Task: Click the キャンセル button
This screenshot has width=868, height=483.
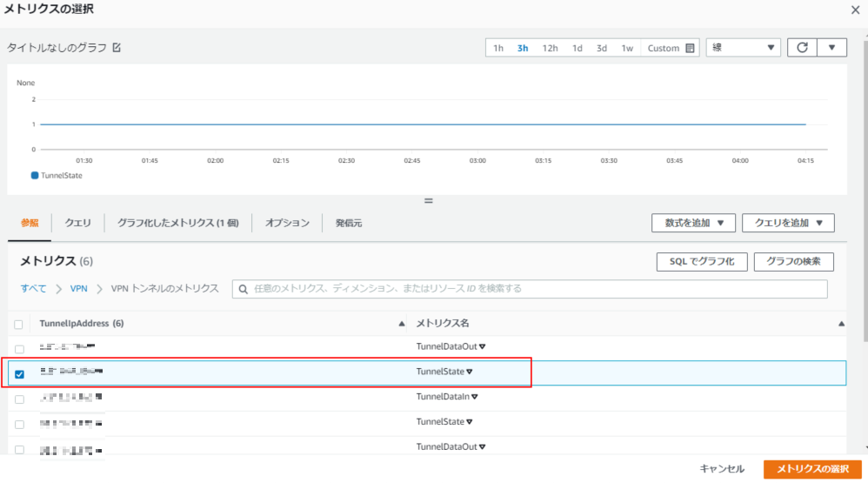Action: pos(721,469)
